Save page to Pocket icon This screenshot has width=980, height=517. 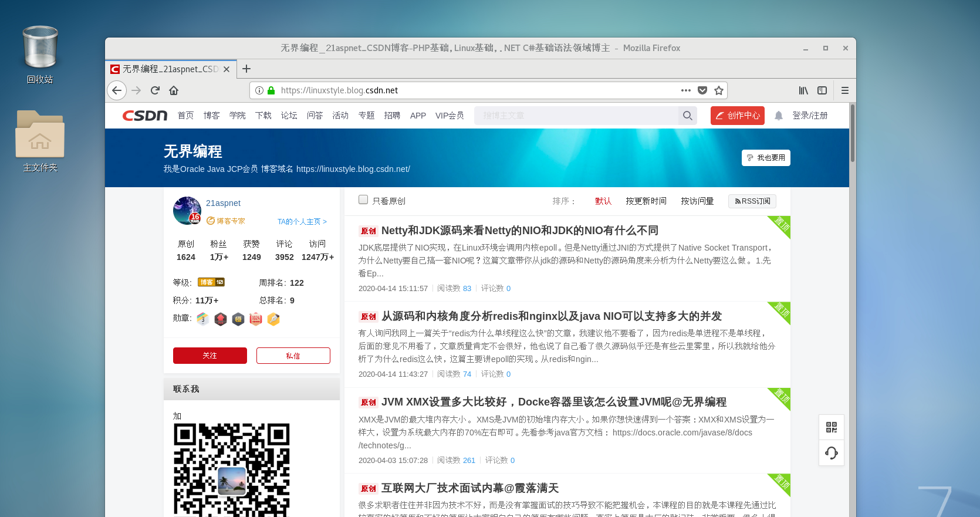(x=702, y=90)
